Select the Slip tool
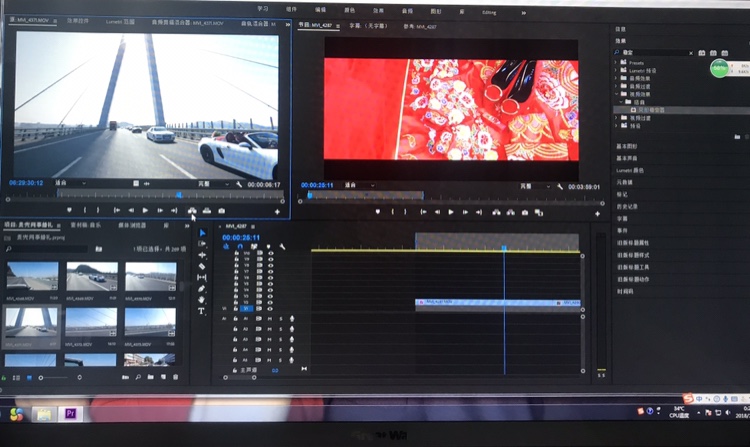 click(x=202, y=277)
